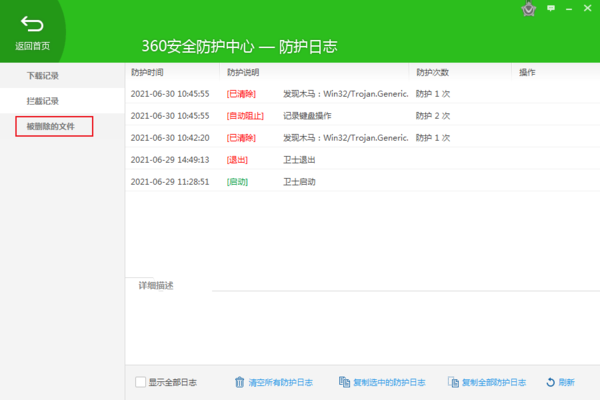Viewport: 600px width, 400px height.
Task: Open the 拦截记录 section
Action: tap(43, 101)
